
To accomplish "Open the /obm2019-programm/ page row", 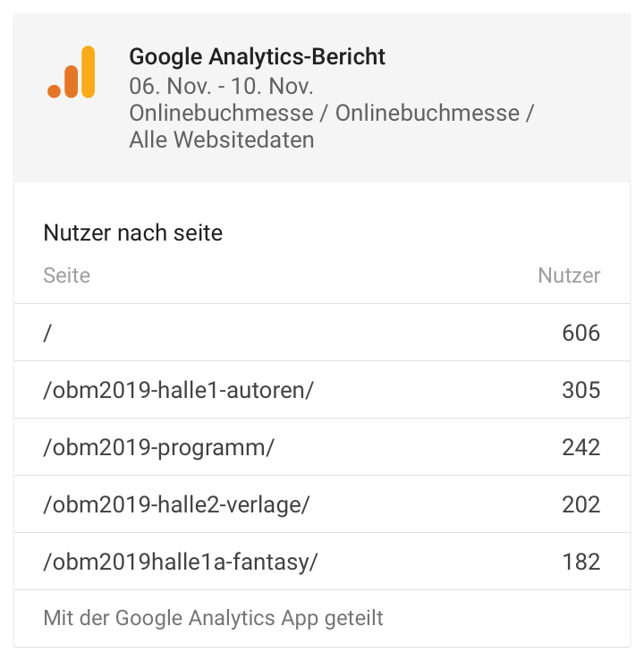I will pyautogui.click(x=322, y=447).
